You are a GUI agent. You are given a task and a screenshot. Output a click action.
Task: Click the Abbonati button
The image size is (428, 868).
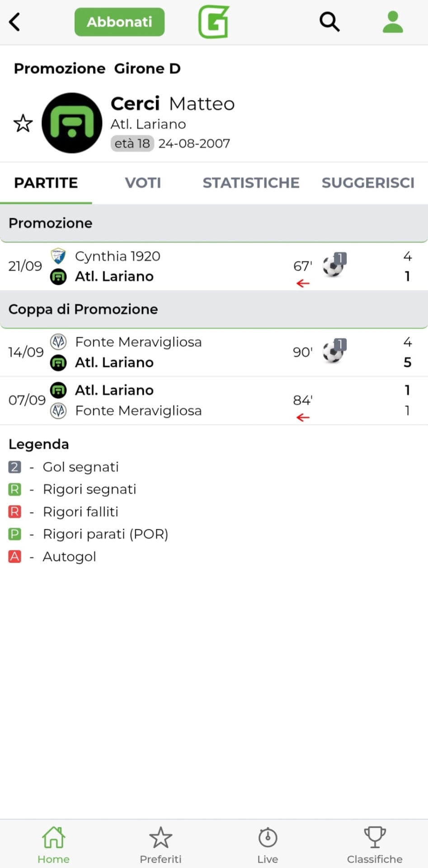[119, 22]
